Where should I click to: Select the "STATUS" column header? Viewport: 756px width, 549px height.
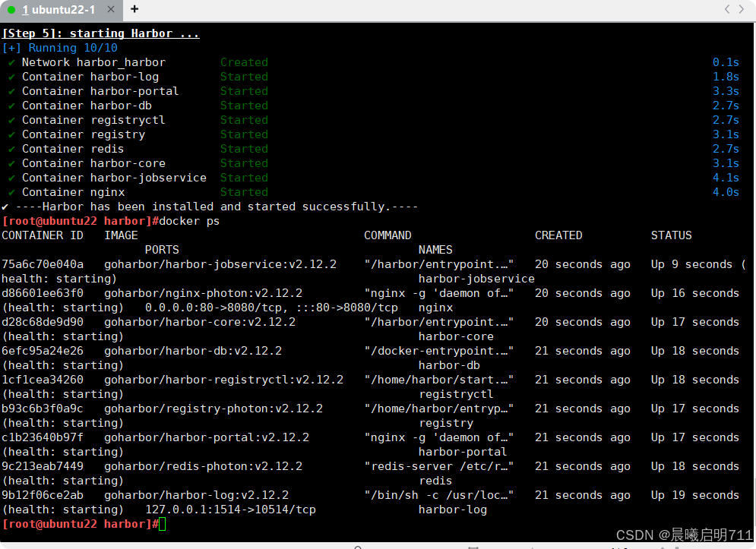[671, 235]
